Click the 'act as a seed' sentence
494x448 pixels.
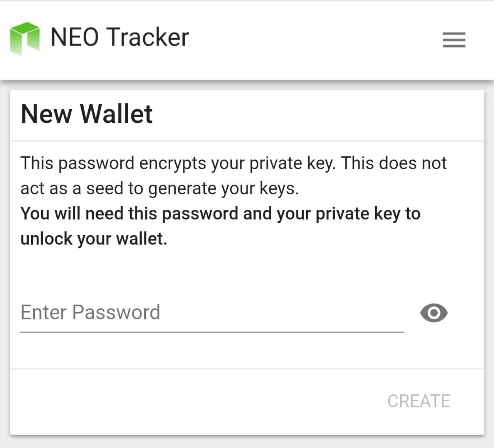(160, 188)
